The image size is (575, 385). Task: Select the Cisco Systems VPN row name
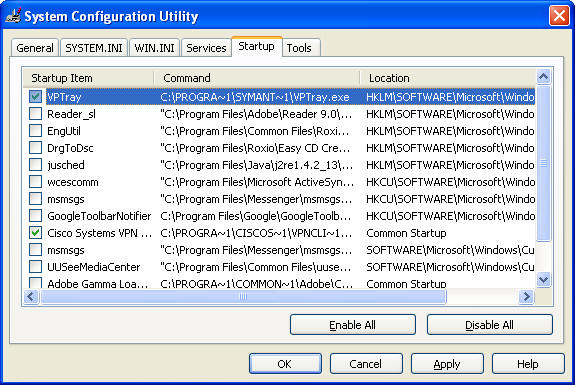pos(99,233)
